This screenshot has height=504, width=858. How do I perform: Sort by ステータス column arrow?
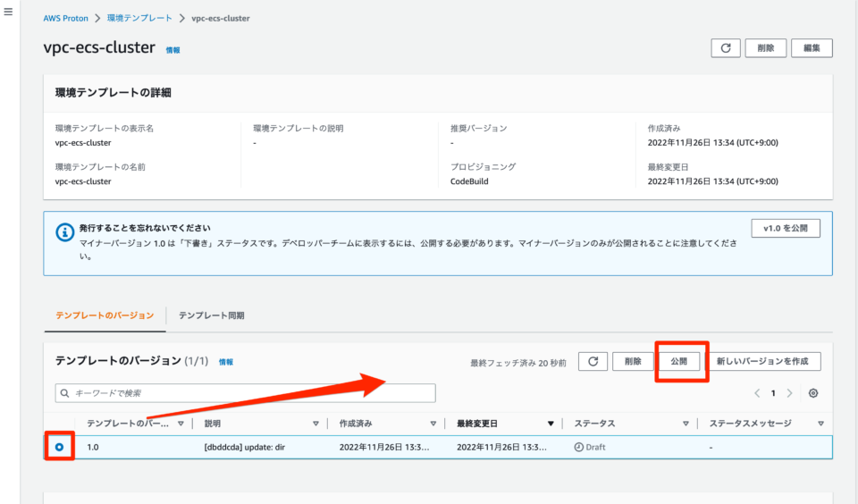click(x=686, y=424)
